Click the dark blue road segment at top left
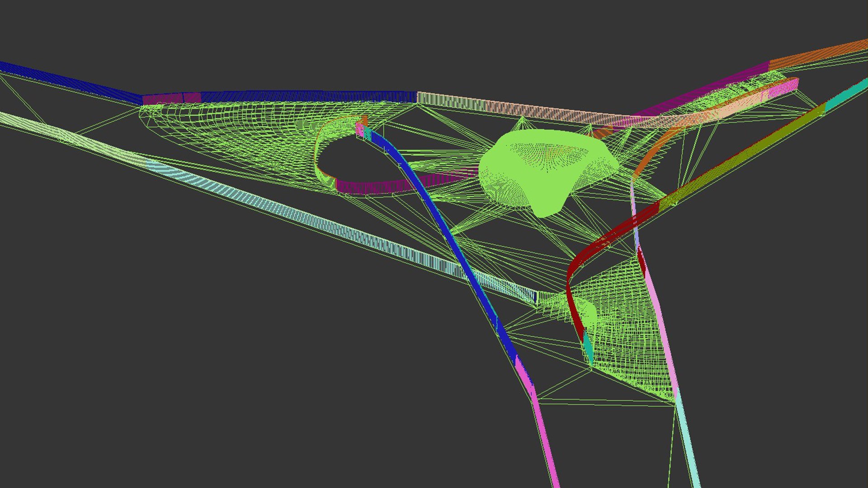868x488 pixels. point(68,81)
